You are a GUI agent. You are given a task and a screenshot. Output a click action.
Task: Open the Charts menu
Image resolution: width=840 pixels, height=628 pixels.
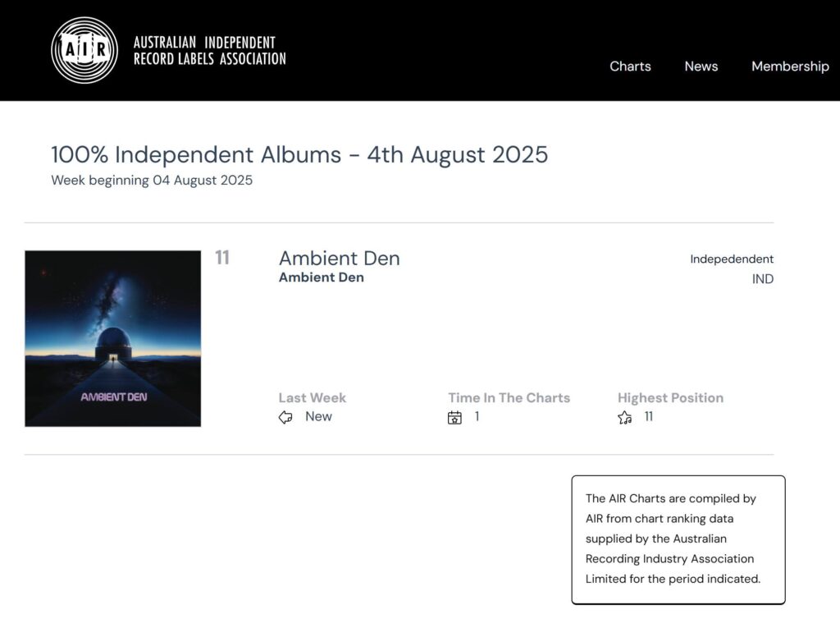(x=630, y=66)
